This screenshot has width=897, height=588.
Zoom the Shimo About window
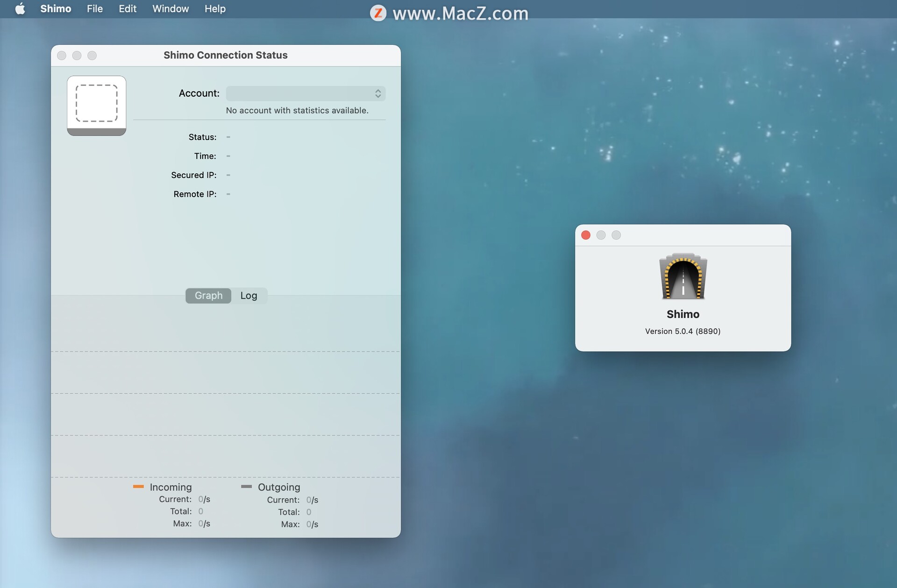(616, 235)
